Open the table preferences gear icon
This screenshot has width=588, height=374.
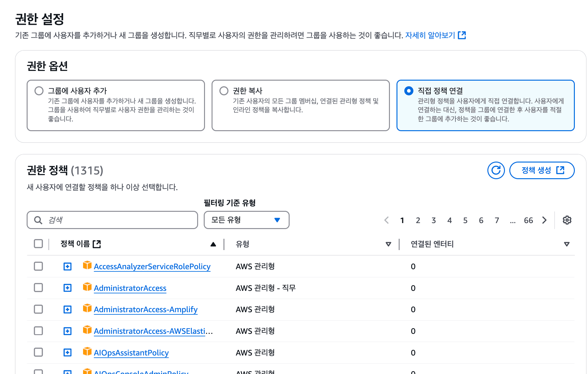[567, 220]
